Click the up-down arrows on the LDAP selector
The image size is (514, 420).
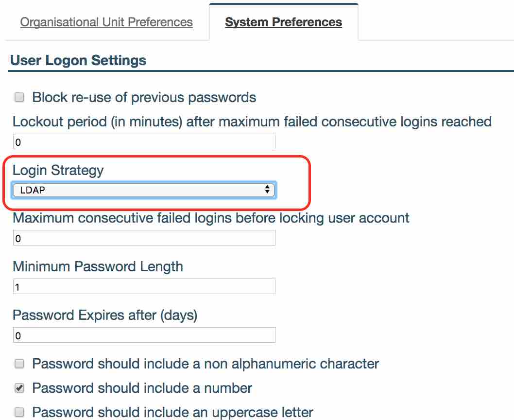[267, 190]
